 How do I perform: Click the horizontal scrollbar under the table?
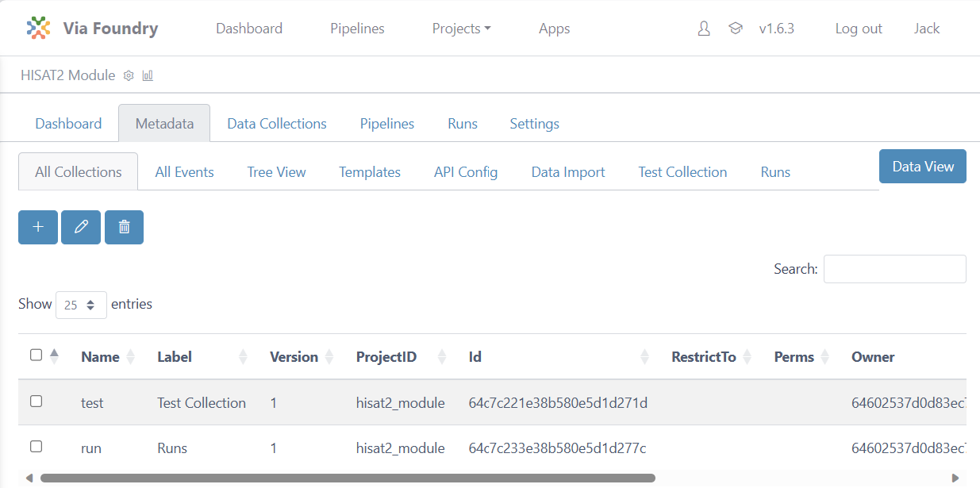coord(348,478)
